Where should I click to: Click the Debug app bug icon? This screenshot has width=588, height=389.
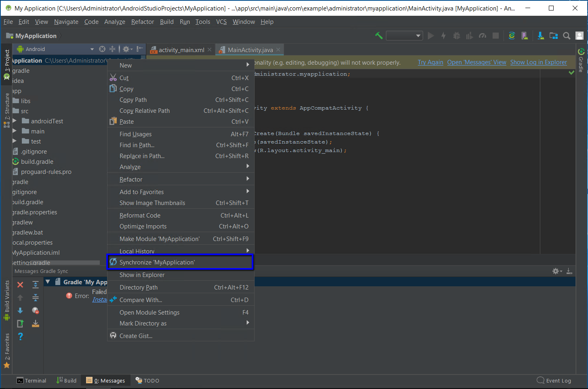point(457,36)
